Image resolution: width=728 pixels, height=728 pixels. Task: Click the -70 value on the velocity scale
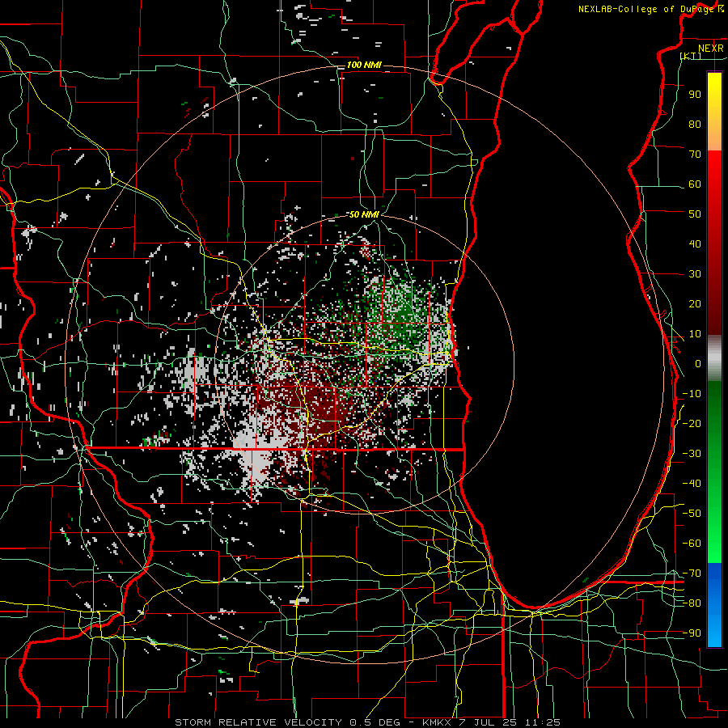[x=692, y=574]
